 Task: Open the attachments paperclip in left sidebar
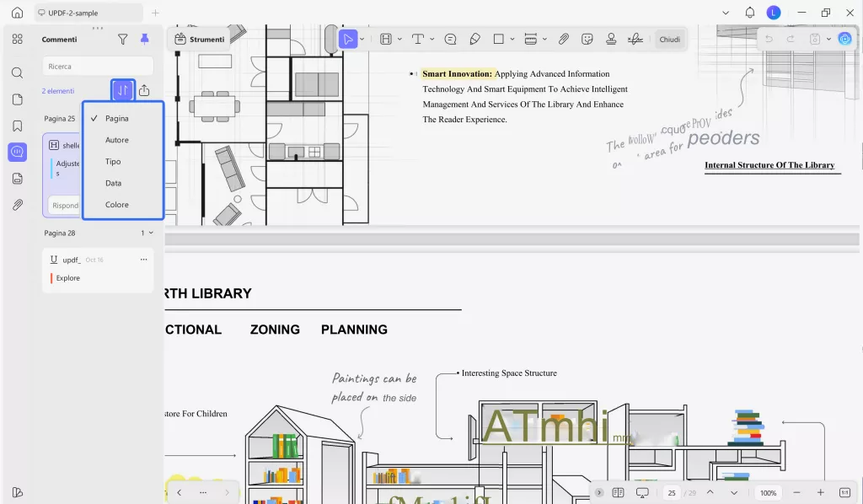pos(17,205)
